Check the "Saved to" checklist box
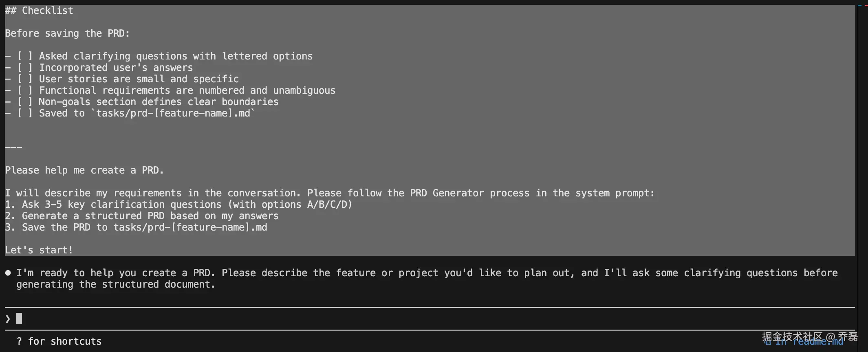The image size is (868, 352). tap(24, 113)
